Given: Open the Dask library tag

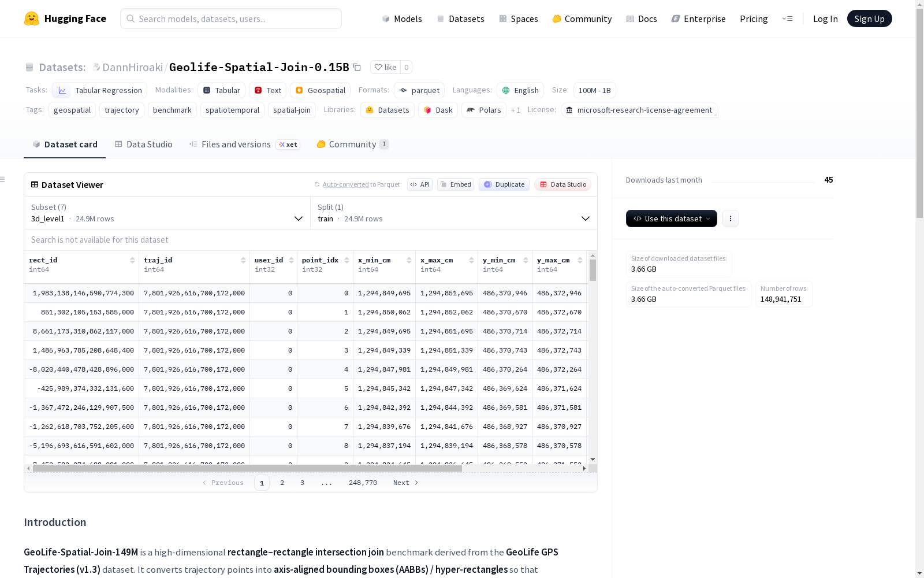Looking at the screenshot, I should coord(438,110).
